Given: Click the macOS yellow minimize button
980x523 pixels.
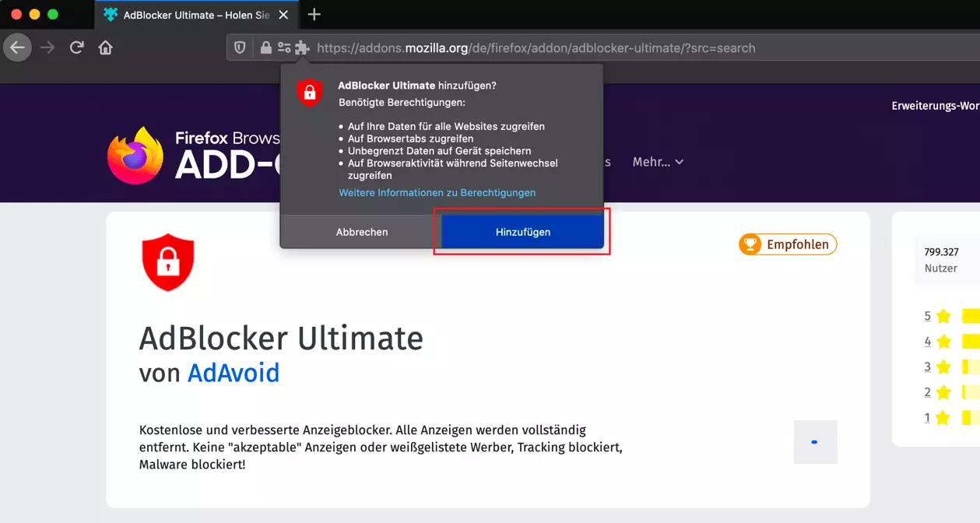Looking at the screenshot, I should (34, 15).
